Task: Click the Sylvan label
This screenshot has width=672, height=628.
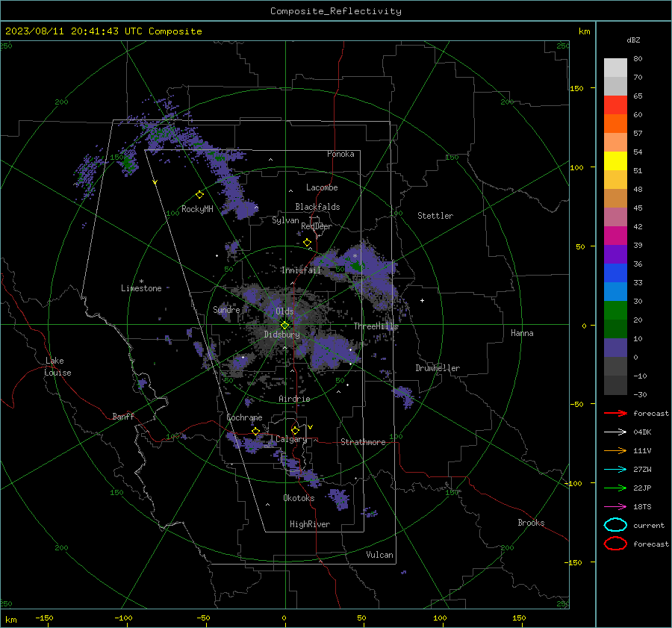Action: 285,220
